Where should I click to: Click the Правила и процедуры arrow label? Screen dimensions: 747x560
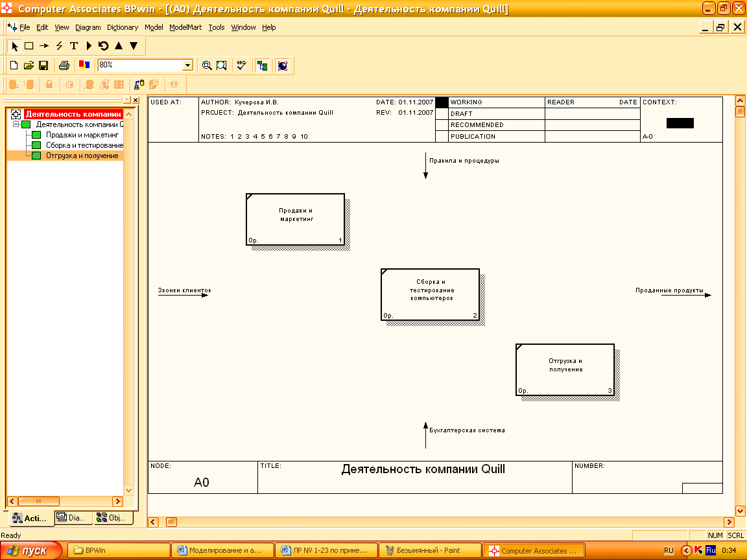464,161
